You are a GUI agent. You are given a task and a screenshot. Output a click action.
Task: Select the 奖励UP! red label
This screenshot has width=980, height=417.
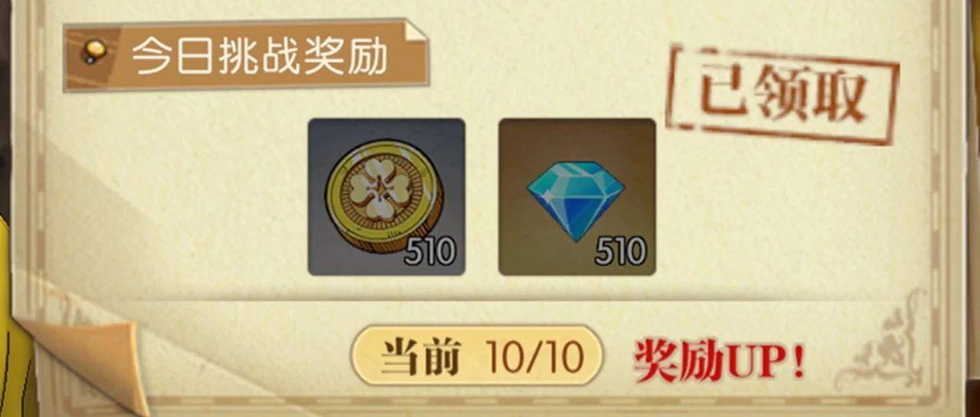(718, 359)
